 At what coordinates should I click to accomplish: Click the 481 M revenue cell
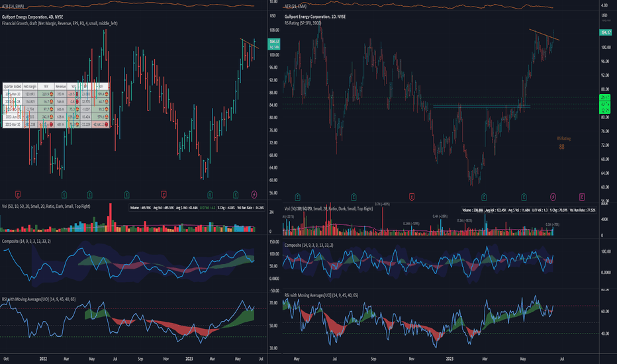click(61, 124)
